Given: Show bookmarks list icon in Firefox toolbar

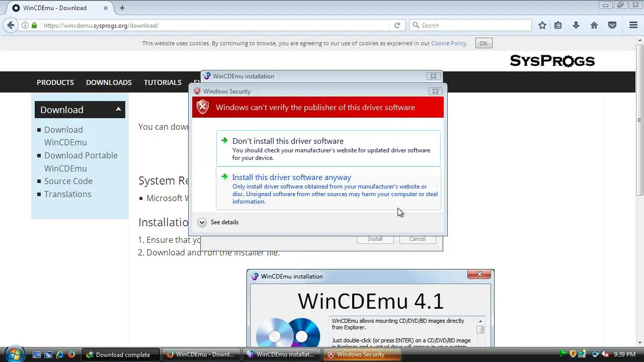Looking at the screenshot, I should pos(558,25).
